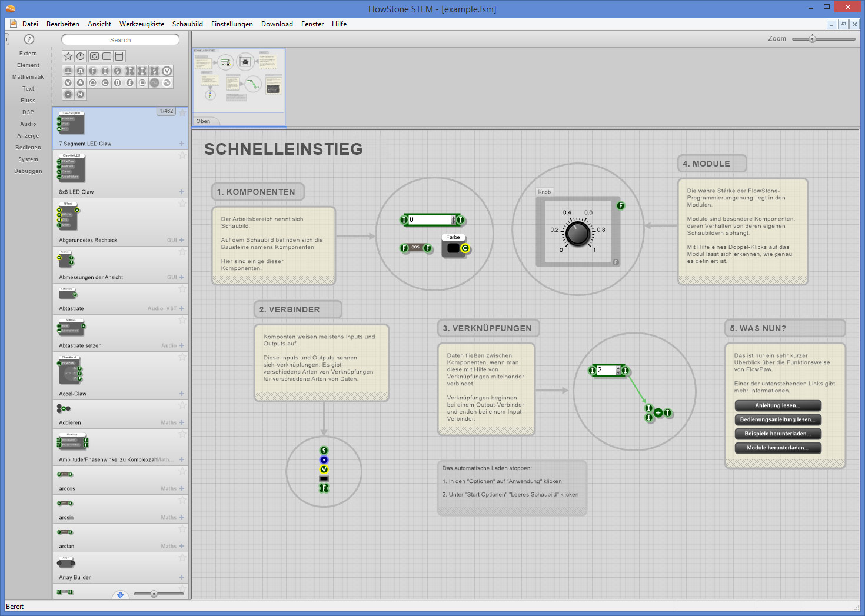Screen dimensions: 865x616
Task: Click Beispiele herunterladen... button
Action: 778,434
